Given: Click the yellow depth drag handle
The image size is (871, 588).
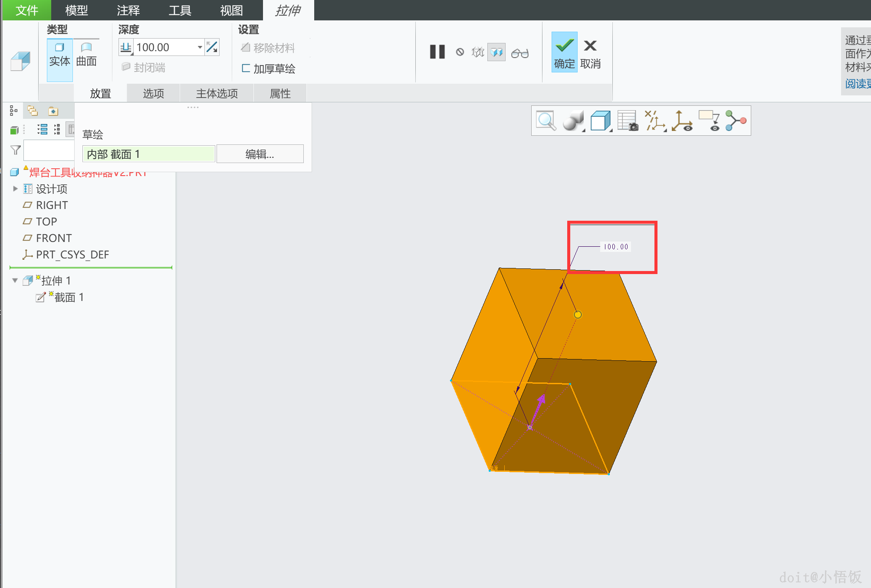Looking at the screenshot, I should (x=578, y=314).
